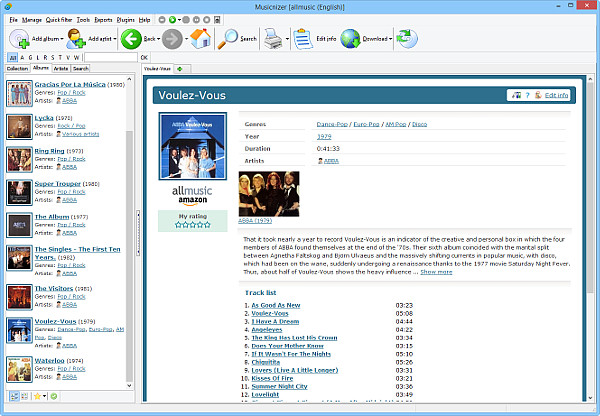
Task: Click the synchronize disc icon in toolbar
Action: pos(407,39)
